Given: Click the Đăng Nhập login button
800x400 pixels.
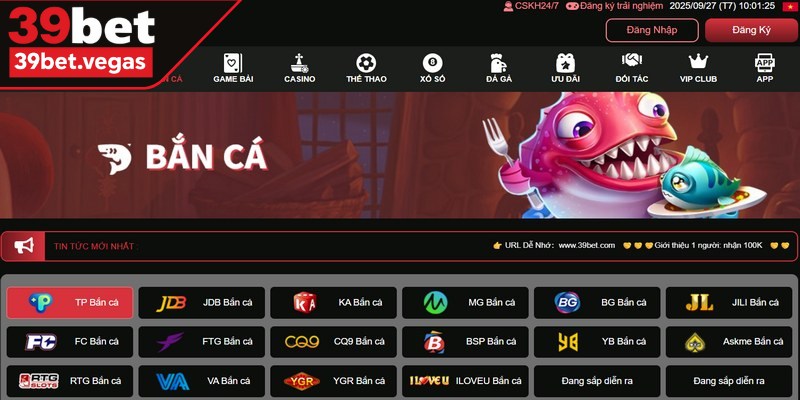Looking at the screenshot, I should point(652,30).
